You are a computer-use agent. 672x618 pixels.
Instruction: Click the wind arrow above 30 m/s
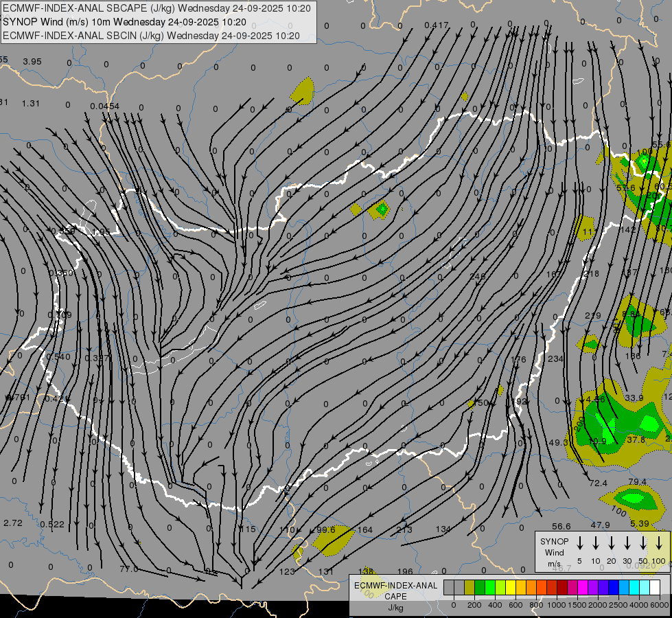(x=627, y=542)
